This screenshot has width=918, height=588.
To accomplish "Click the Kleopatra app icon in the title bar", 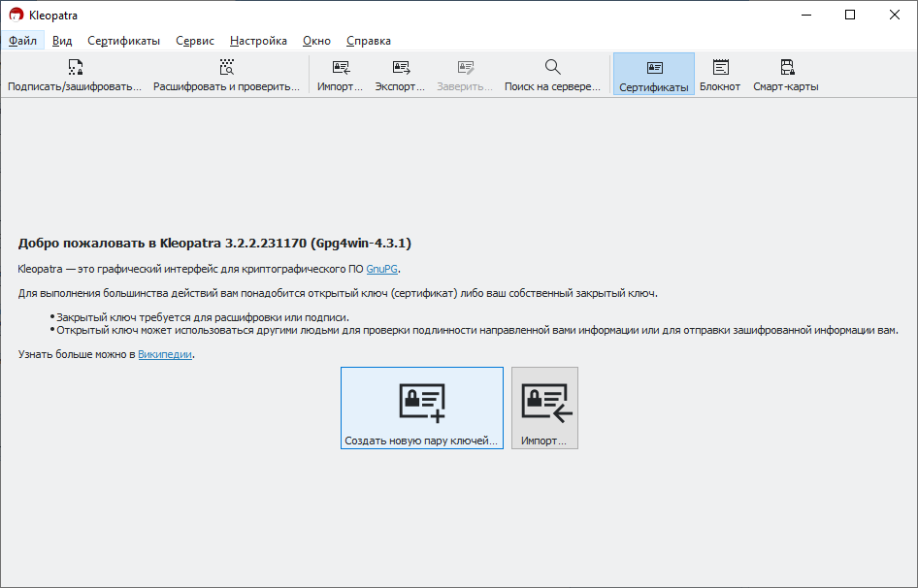I will coord(16,15).
